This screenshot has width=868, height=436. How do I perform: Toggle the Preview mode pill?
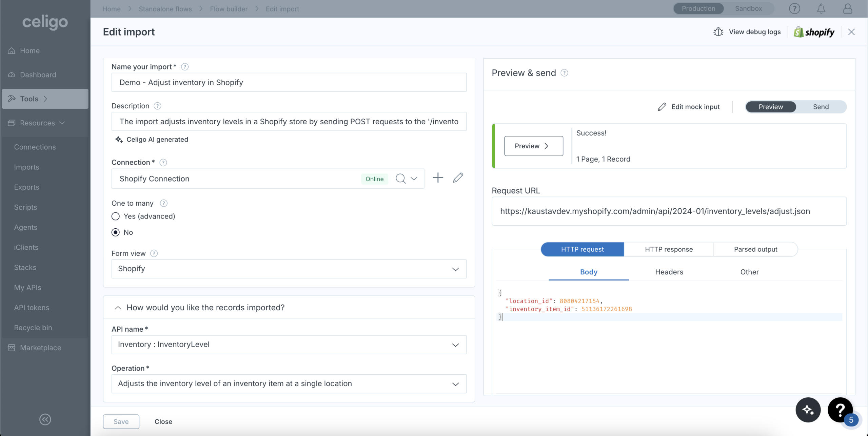coord(771,107)
